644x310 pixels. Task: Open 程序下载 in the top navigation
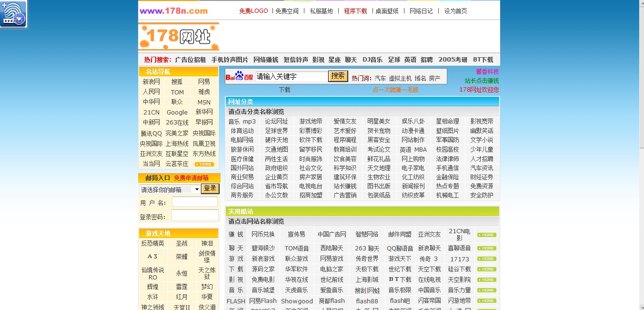point(355,11)
